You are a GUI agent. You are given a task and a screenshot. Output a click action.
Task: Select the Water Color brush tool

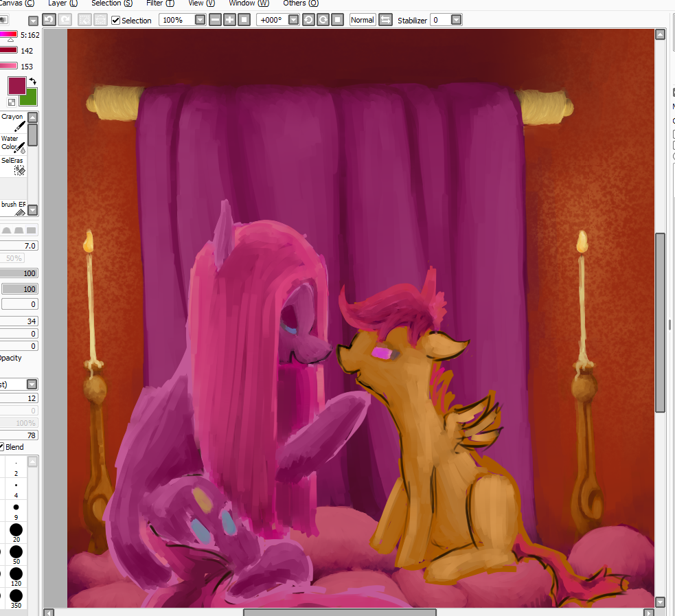click(x=13, y=144)
